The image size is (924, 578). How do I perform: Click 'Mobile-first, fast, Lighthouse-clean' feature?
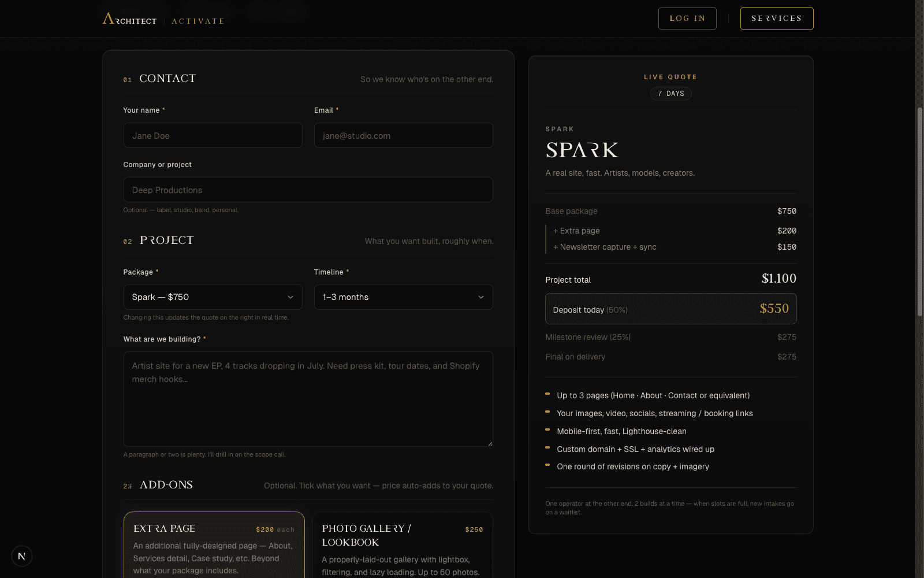click(x=621, y=431)
